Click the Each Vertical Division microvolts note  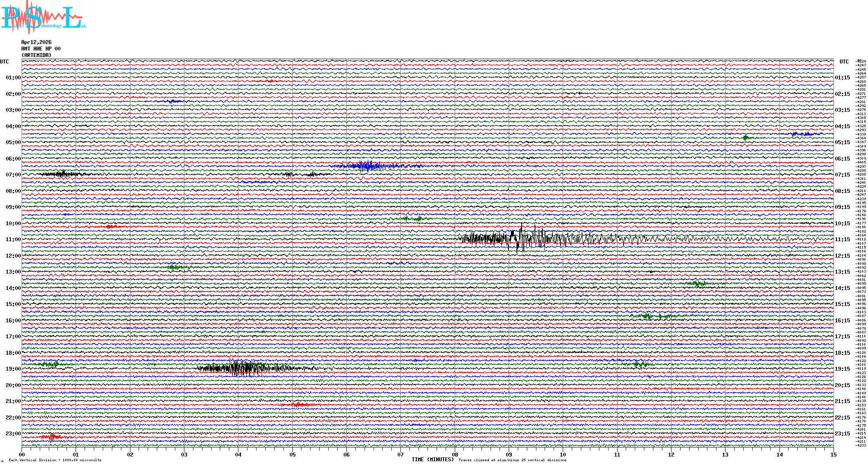click(x=55, y=460)
